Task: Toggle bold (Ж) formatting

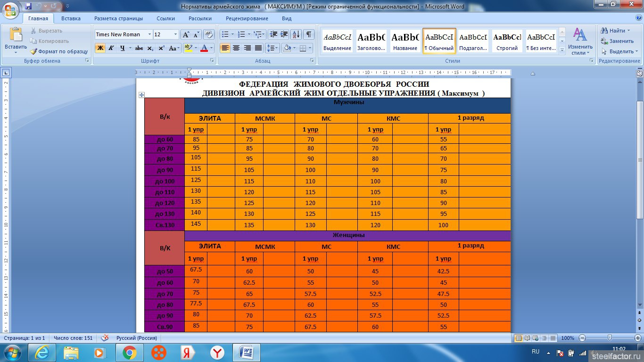Action: pos(100,48)
